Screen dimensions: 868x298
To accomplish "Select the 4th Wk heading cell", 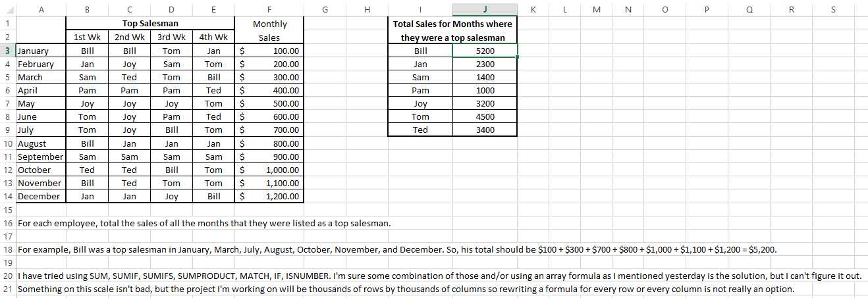I will click(x=213, y=37).
